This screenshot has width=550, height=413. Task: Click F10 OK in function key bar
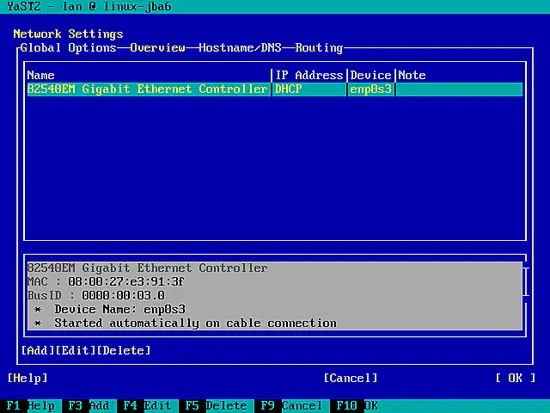click(357, 406)
